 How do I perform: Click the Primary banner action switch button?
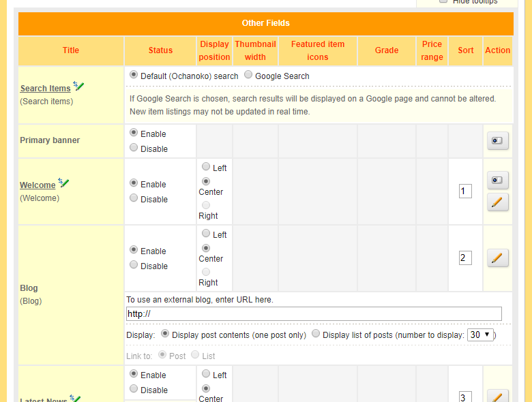497,141
